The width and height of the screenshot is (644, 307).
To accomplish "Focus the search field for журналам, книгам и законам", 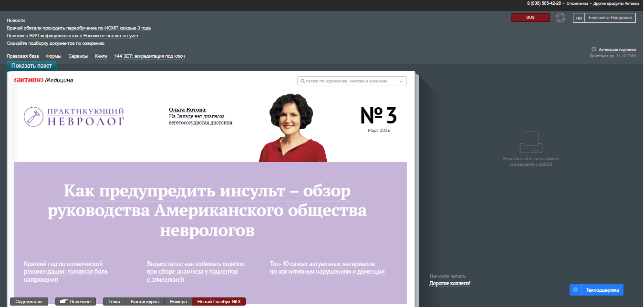I will point(352,81).
